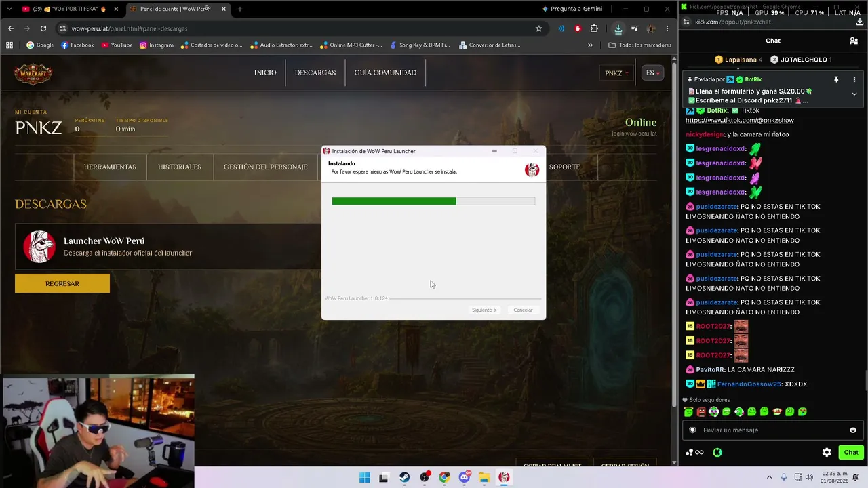Show more bookmarks with the double chevron
Image resolution: width=868 pixels, height=488 pixels.
click(x=590, y=45)
